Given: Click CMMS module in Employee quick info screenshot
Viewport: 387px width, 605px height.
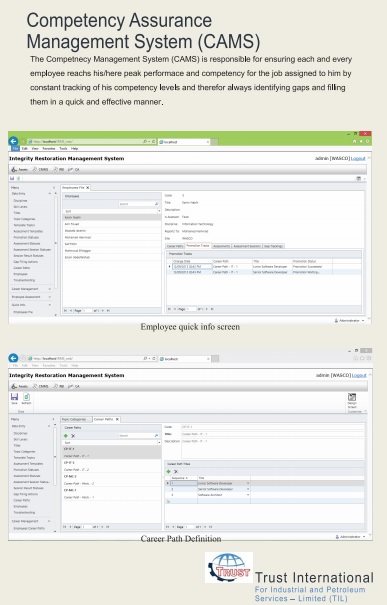Looking at the screenshot, I should (x=41, y=169).
